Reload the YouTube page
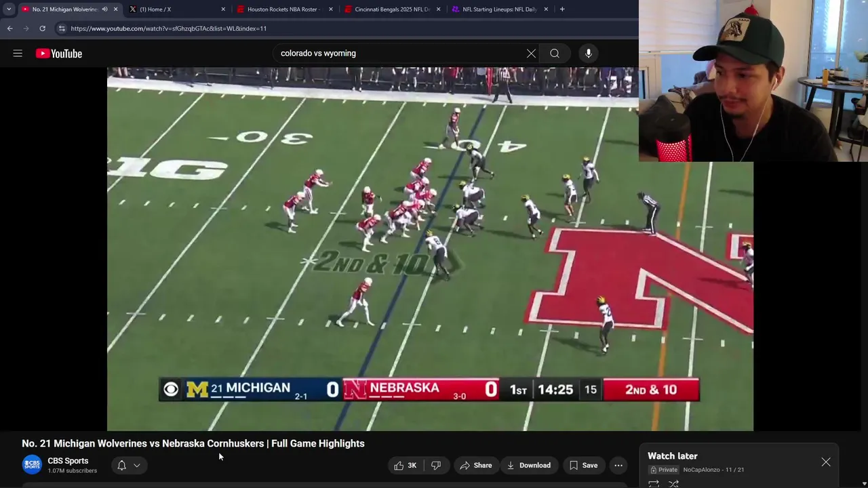The image size is (868, 488). tap(42, 28)
